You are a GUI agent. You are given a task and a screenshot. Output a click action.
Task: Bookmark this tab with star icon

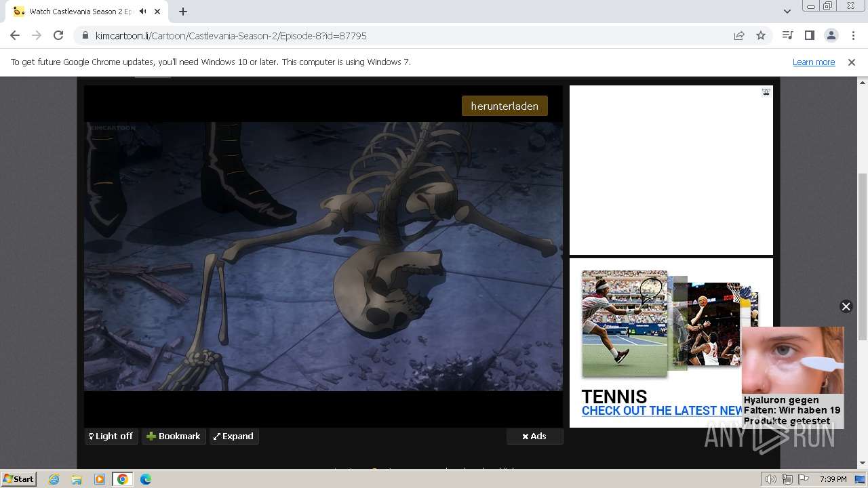(761, 35)
